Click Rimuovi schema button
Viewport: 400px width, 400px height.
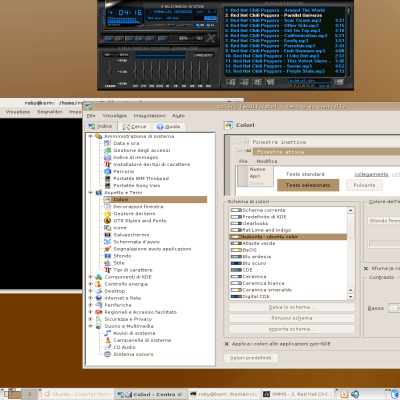click(x=292, y=318)
